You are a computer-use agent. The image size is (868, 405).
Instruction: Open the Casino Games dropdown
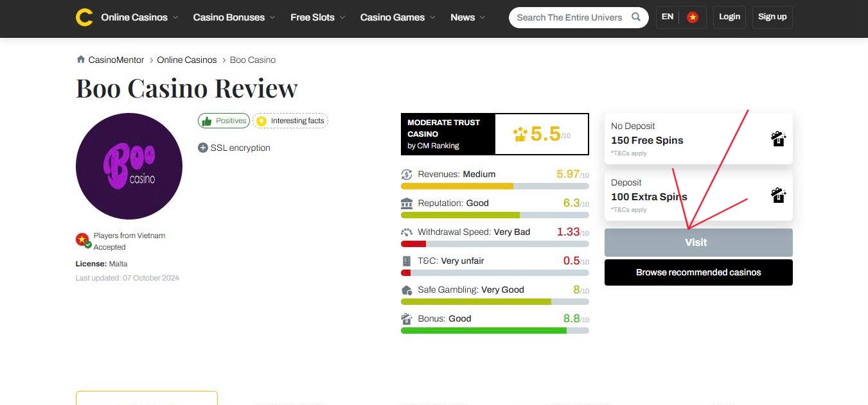click(397, 17)
